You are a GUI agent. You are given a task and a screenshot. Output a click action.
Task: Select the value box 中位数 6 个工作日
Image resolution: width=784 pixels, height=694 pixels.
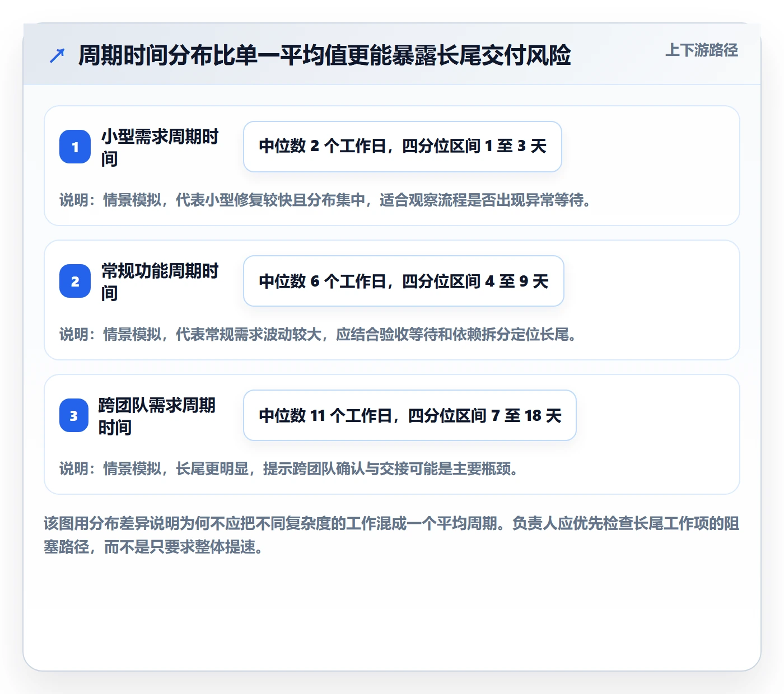click(404, 281)
